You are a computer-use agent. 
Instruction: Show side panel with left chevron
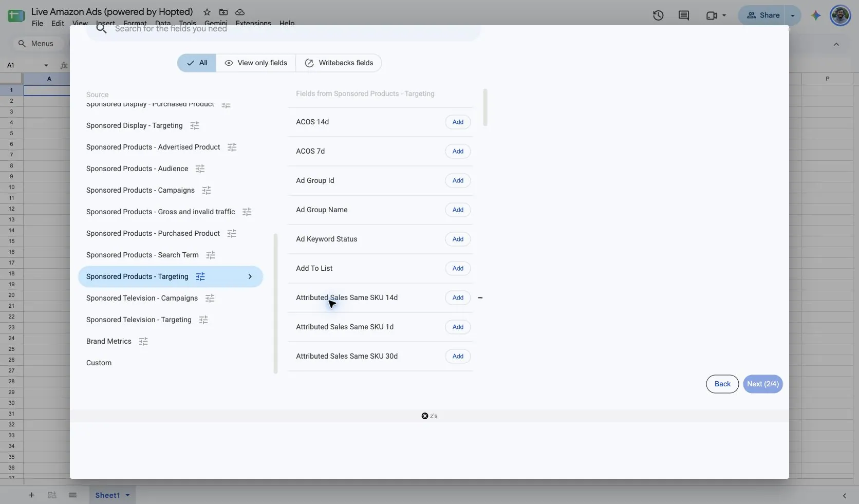coord(845,496)
